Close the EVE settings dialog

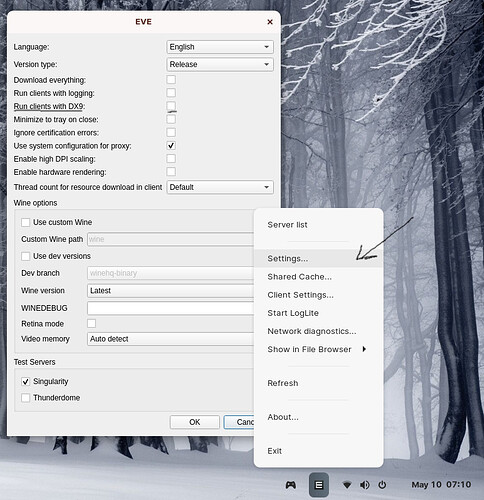[x=270, y=22]
